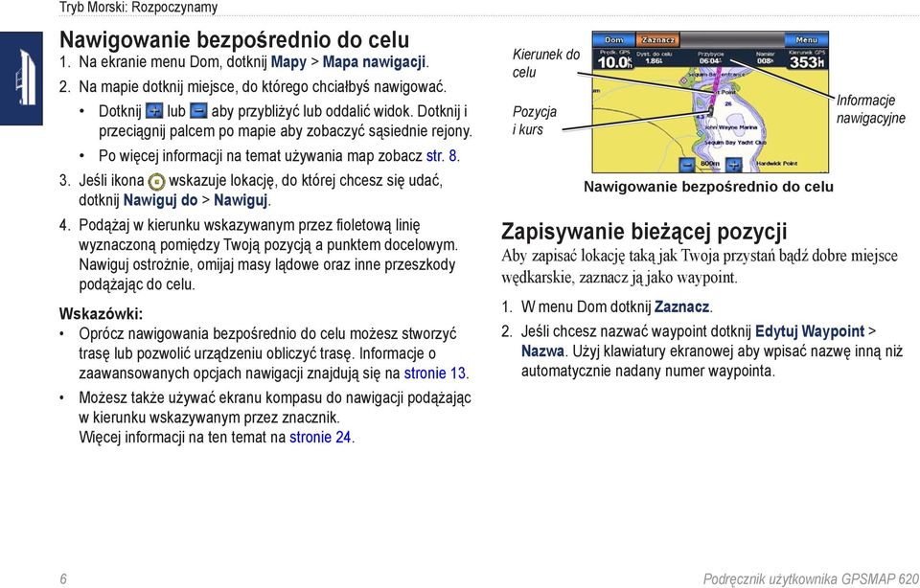Click the bold figure caption under the map
This screenshot has height=588, width=920.
click(708, 187)
